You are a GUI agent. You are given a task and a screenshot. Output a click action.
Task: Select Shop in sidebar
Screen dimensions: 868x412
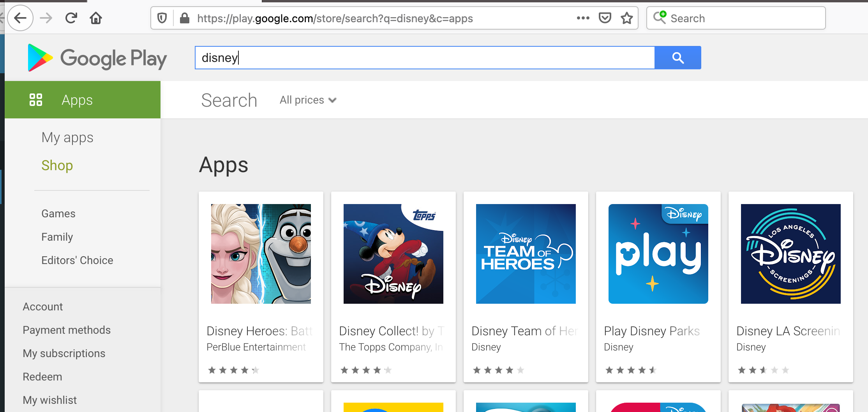pos(57,166)
